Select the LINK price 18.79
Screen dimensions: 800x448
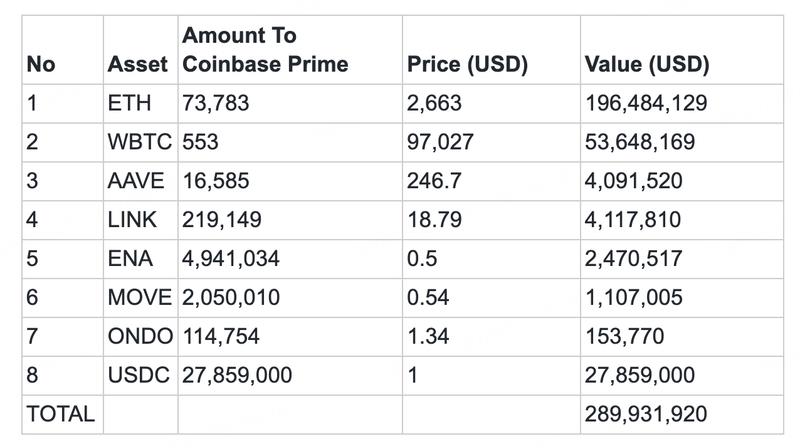click(x=430, y=219)
